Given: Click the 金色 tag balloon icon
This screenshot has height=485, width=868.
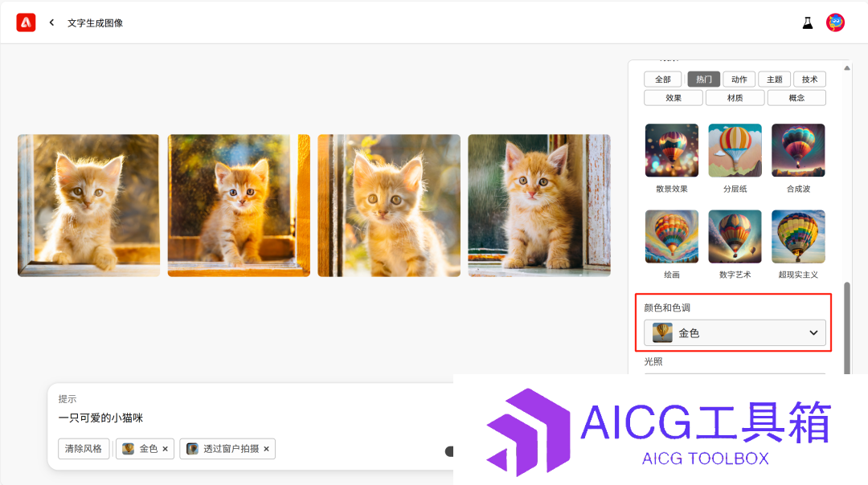Looking at the screenshot, I should [128, 449].
